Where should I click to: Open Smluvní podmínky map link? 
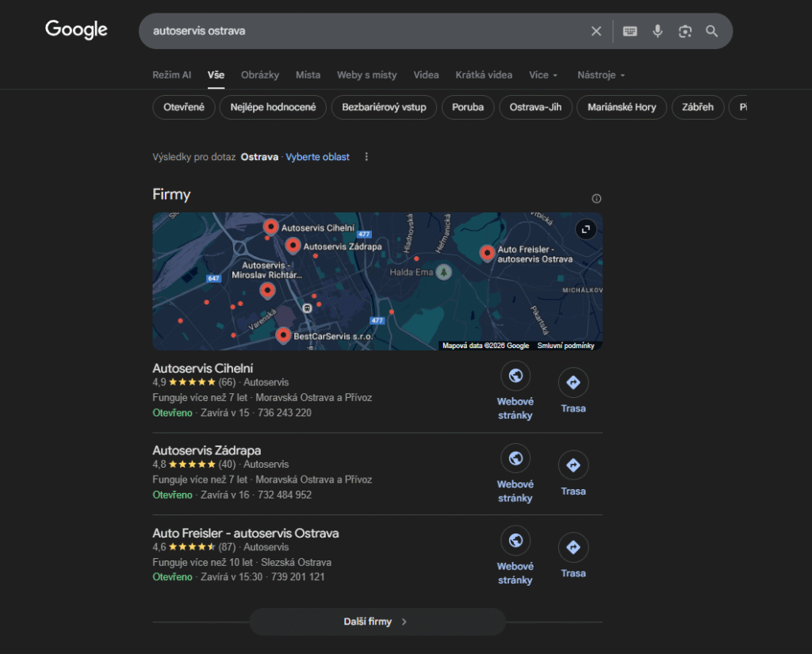click(x=565, y=346)
